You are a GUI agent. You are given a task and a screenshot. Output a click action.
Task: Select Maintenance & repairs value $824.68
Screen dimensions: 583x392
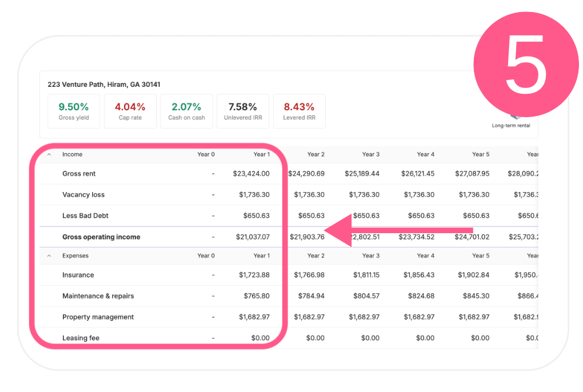coord(421,296)
